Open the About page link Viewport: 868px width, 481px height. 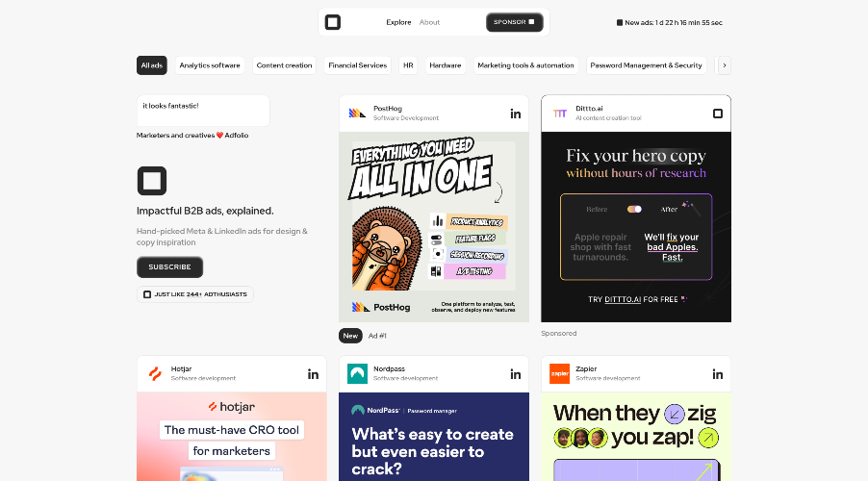429,22
